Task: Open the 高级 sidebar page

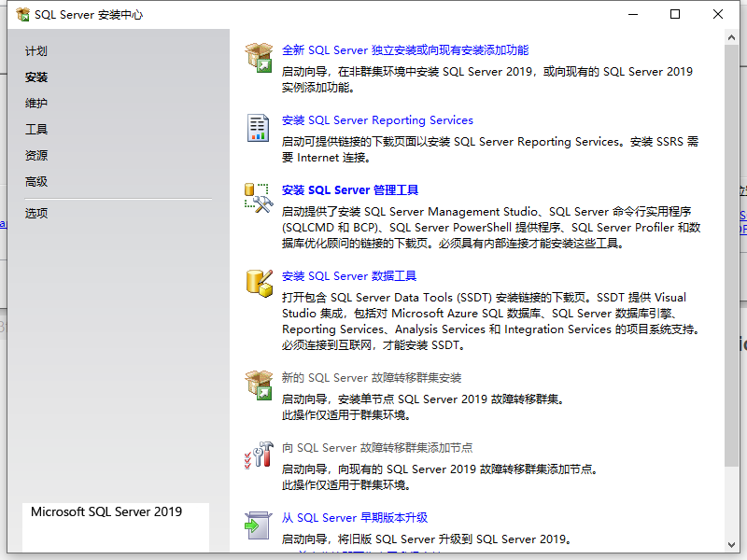Action: click(36, 181)
